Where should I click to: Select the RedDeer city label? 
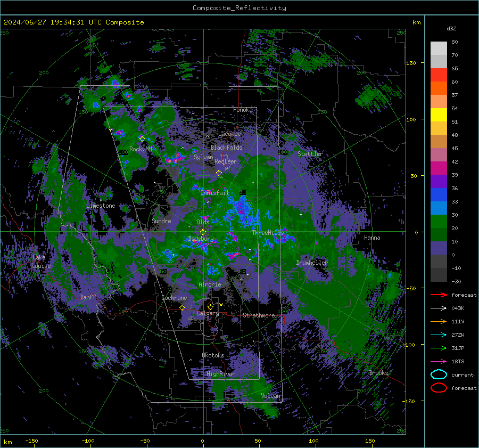226,161
